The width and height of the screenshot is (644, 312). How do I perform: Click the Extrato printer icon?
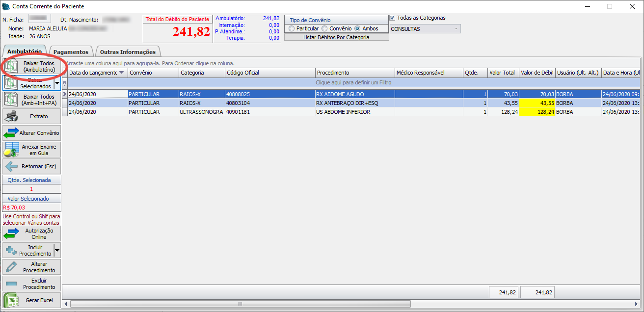[x=12, y=116]
